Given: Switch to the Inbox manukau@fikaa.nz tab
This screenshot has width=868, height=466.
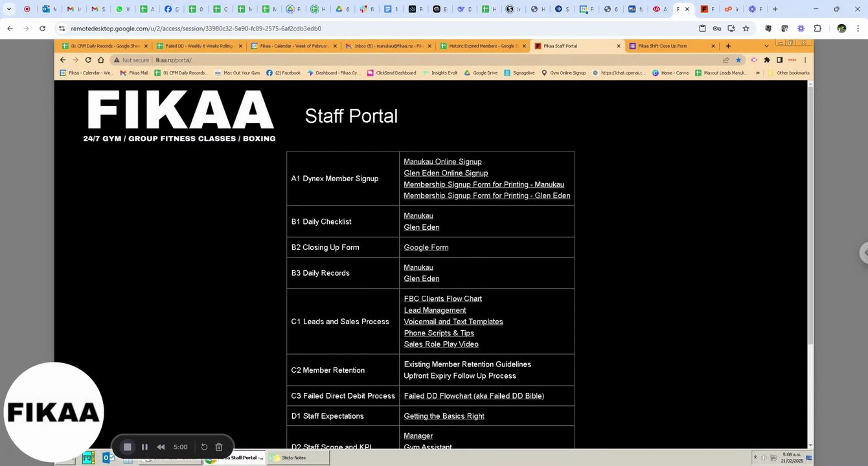Looking at the screenshot, I should tap(389, 46).
